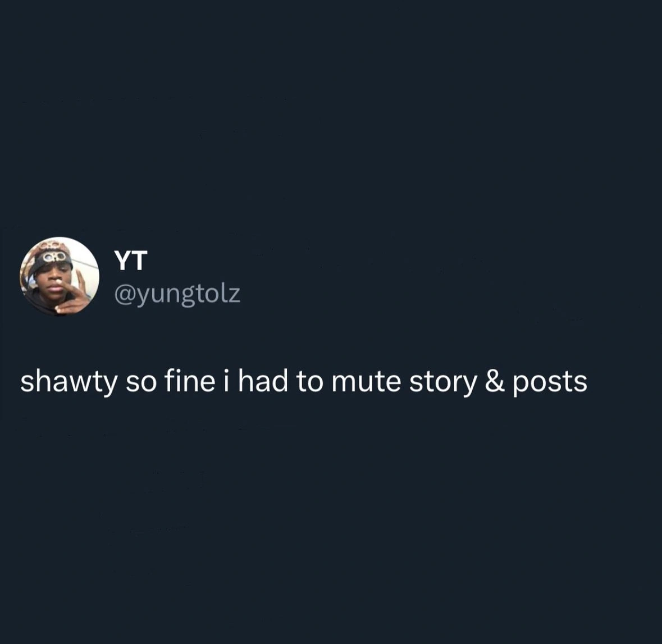Select the tweet text body
Screen dimensions: 662x644
(303, 382)
